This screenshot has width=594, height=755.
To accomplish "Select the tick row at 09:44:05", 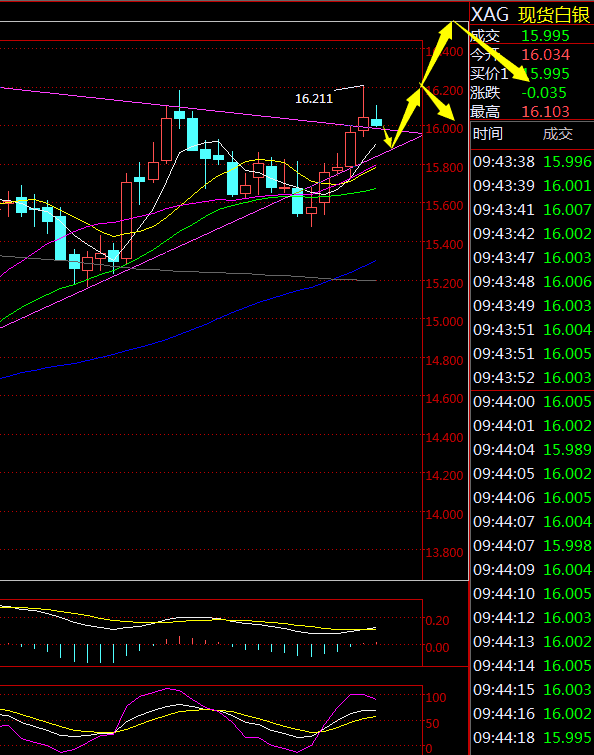I will [532, 474].
